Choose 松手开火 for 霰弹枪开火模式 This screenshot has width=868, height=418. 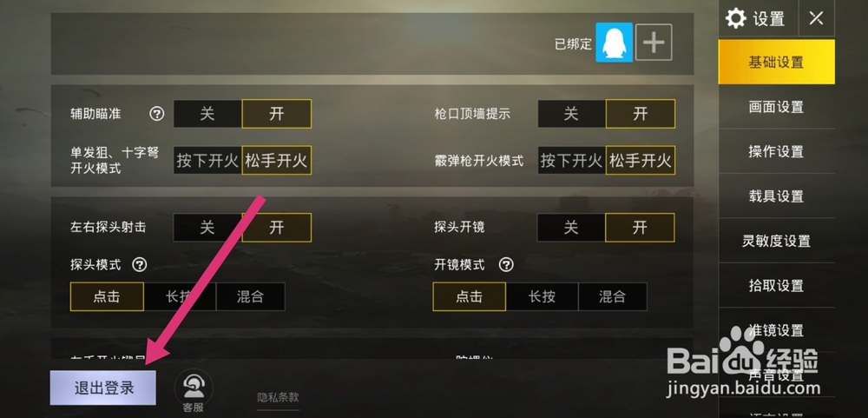click(x=641, y=161)
